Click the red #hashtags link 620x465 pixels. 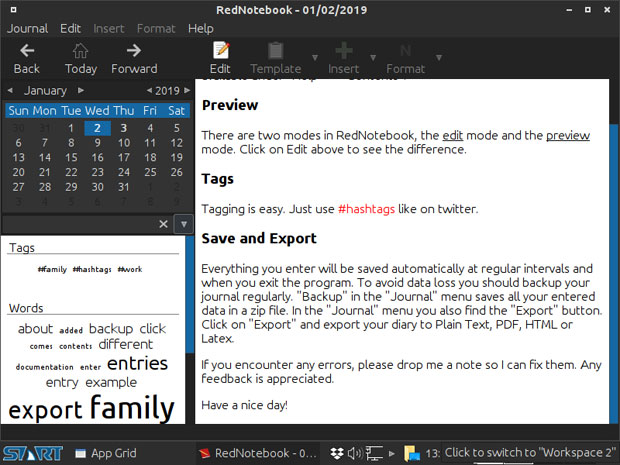click(366, 209)
